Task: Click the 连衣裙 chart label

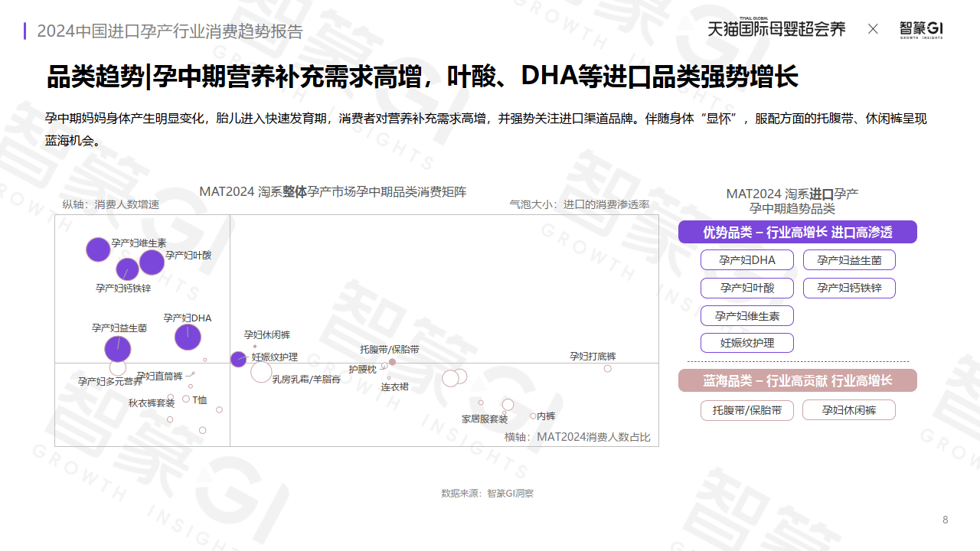Action: (395, 387)
